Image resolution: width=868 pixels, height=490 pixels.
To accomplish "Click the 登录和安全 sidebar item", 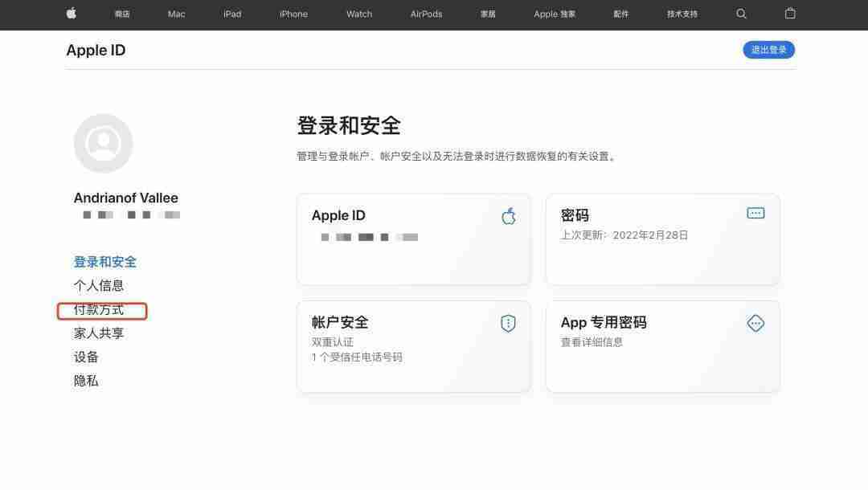I will 104,261.
